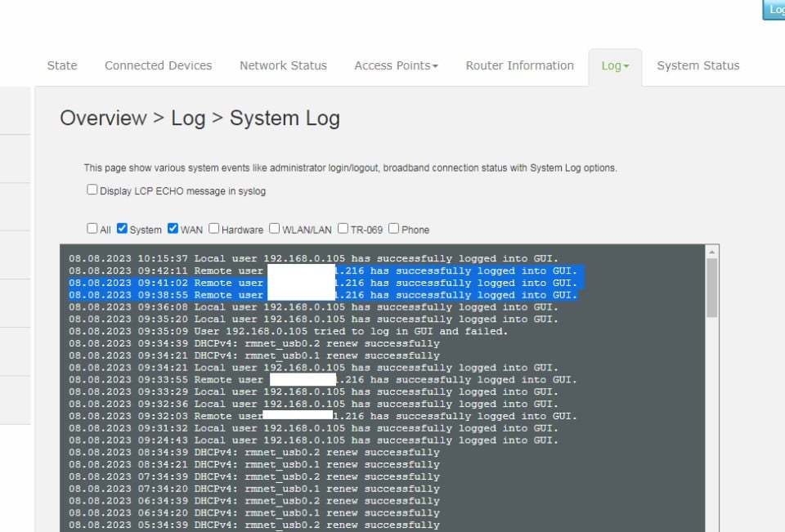Click the 09:31:32 Local user login line
This screenshot has height=532, width=785.
tap(313, 428)
